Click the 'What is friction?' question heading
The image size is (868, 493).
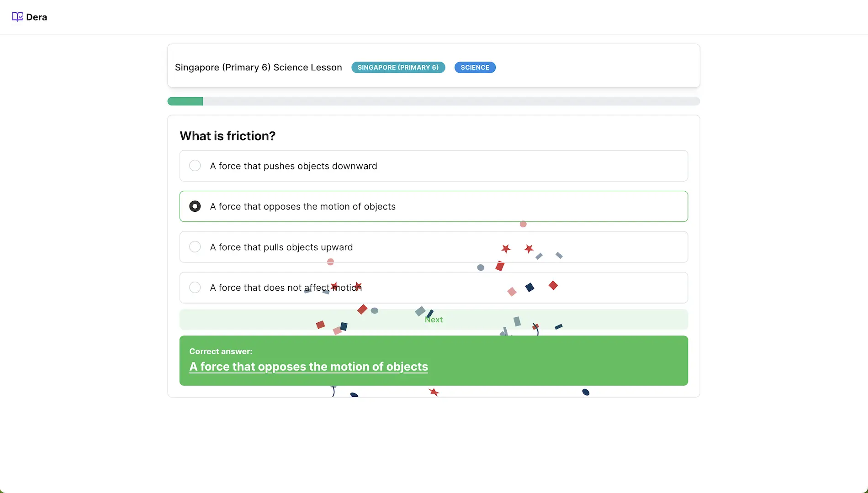click(x=228, y=136)
